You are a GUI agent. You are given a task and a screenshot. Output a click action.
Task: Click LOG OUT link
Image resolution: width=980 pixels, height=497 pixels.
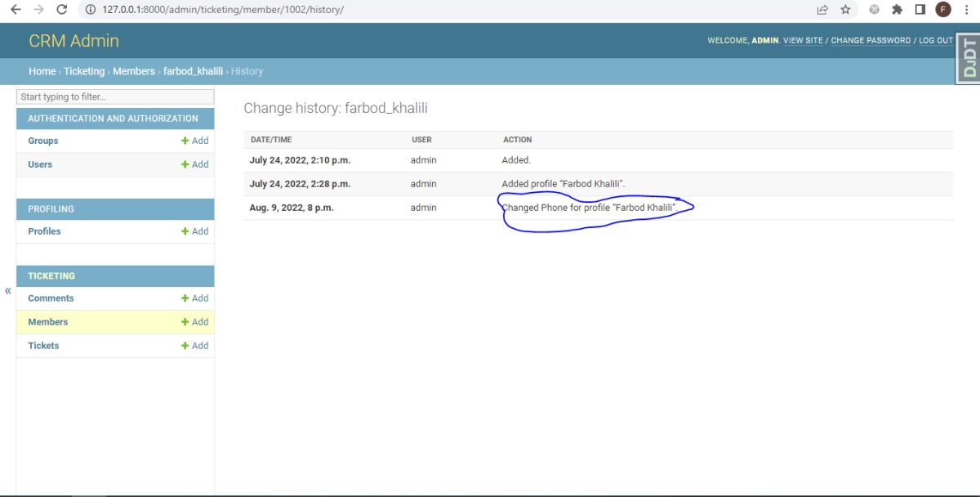click(936, 41)
